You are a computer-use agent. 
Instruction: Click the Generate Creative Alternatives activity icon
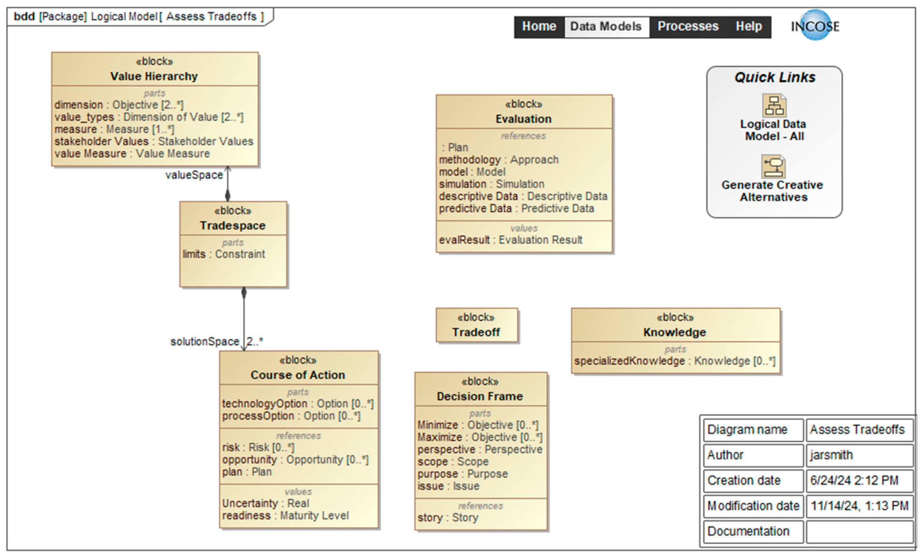tap(773, 166)
